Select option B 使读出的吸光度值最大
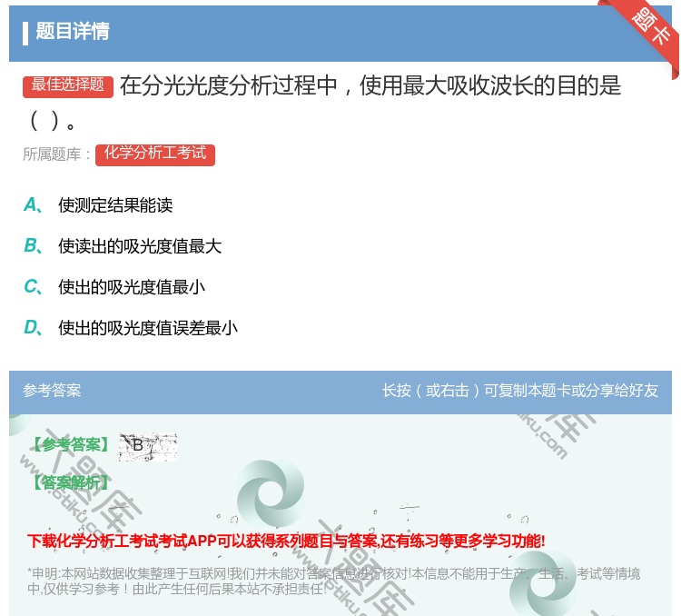The width and height of the screenshot is (681, 616). coord(123,245)
